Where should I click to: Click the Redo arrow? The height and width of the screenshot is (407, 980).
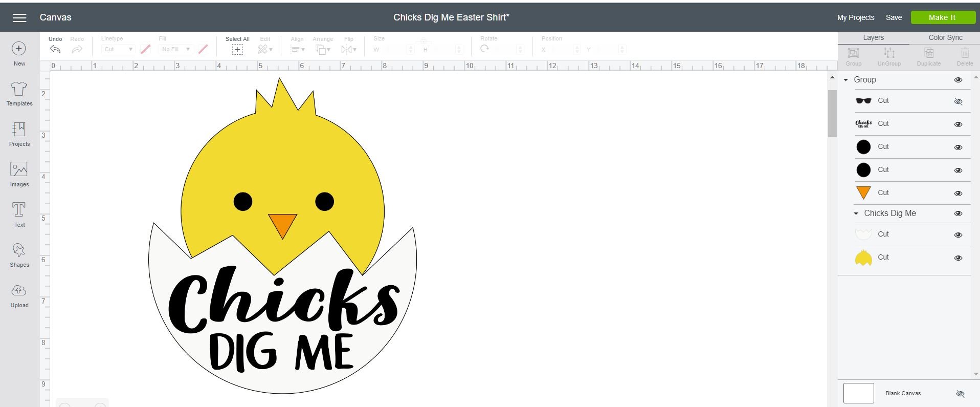(x=77, y=49)
